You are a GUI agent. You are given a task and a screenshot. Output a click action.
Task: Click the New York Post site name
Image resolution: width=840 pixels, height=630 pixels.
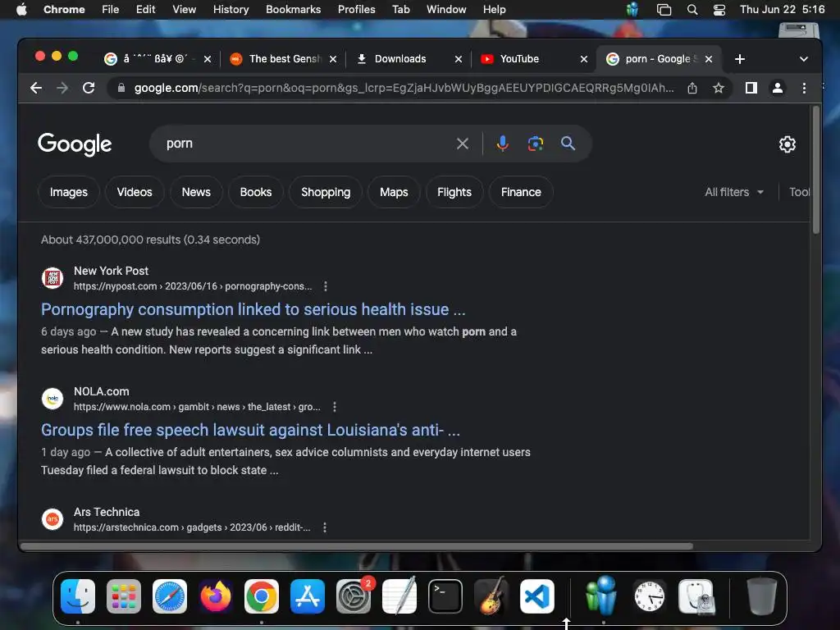point(111,271)
